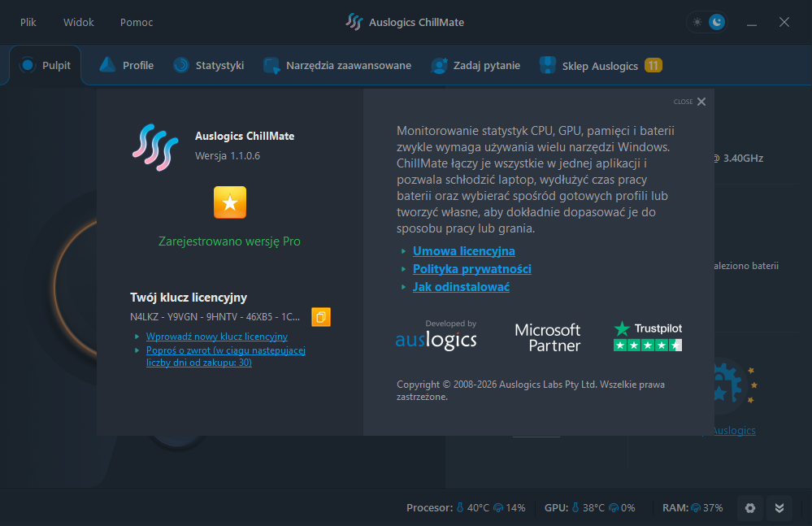Click the RAM 37% reading
The height and width of the screenshot is (526, 812).
pos(713,508)
